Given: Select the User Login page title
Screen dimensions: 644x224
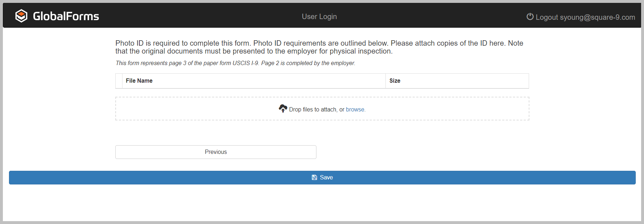Looking at the screenshot, I should click(x=319, y=17).
